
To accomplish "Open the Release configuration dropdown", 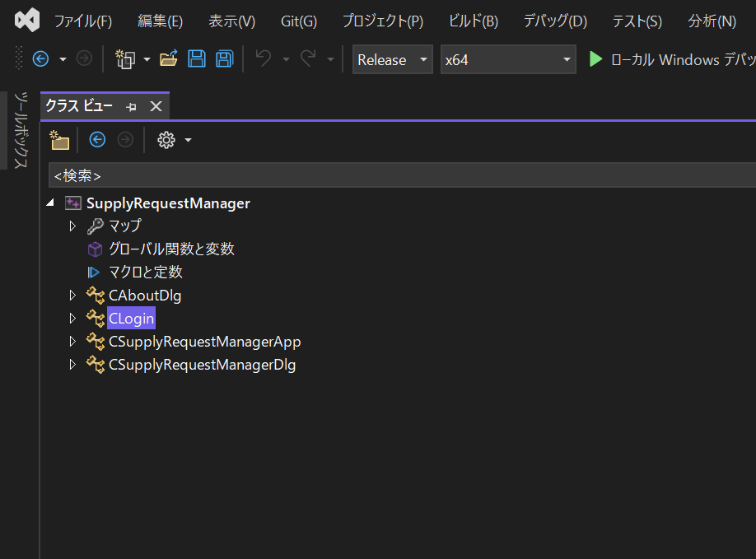I will click(392, 59).
